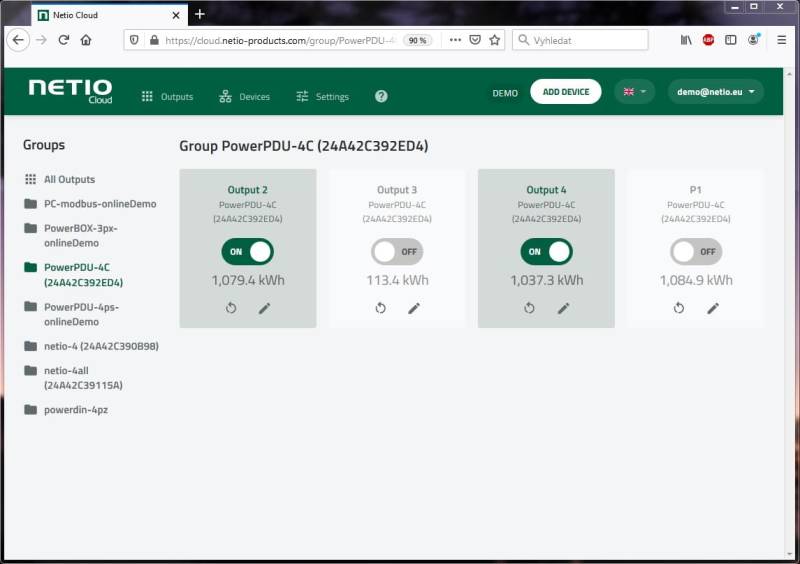Open the Firefox hamburger menu
800x564 pixels.
click(x=782, y=40)
